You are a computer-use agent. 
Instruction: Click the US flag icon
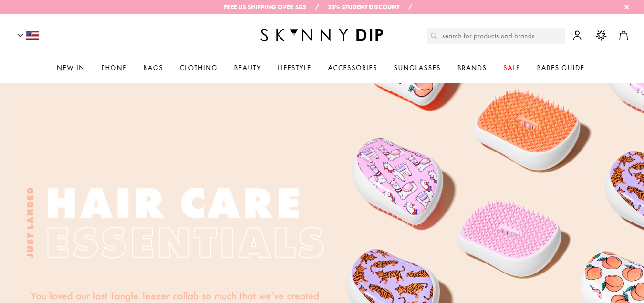[x=32, y=35]
